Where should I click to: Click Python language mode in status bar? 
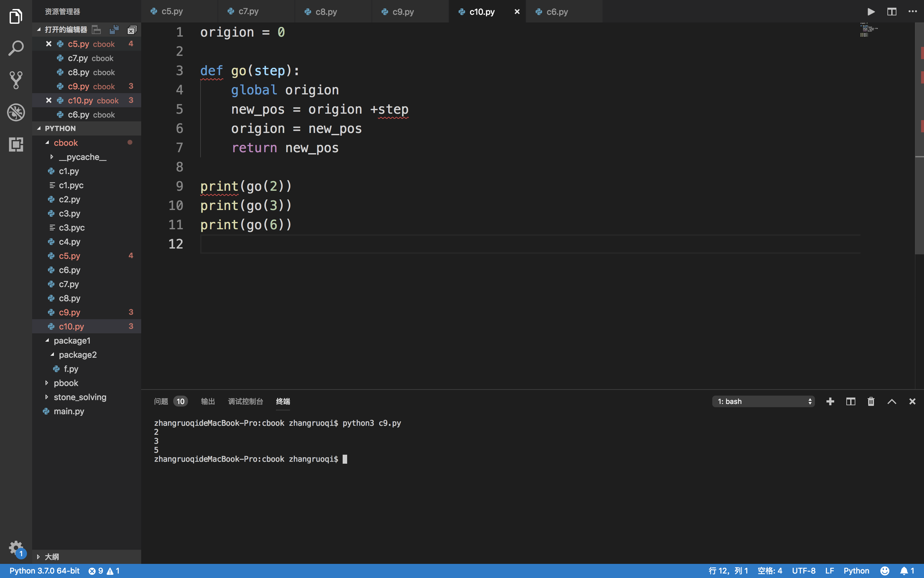(x=856, y=571)
